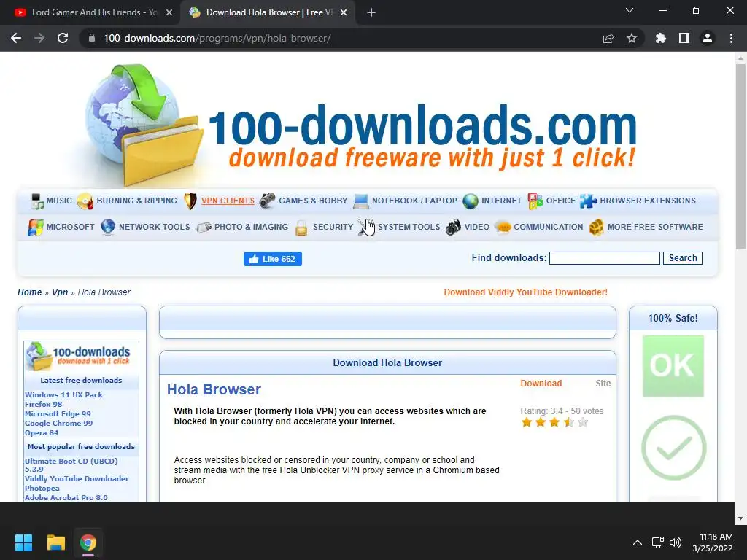Click the Music category headphones icon
The image size is (747, 560).
point(37,201)
